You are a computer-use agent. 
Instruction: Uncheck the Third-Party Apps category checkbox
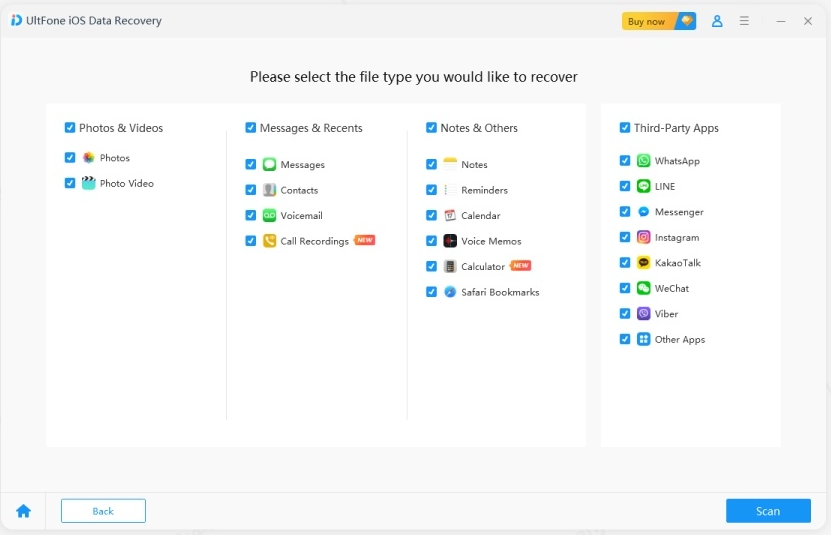625,128
